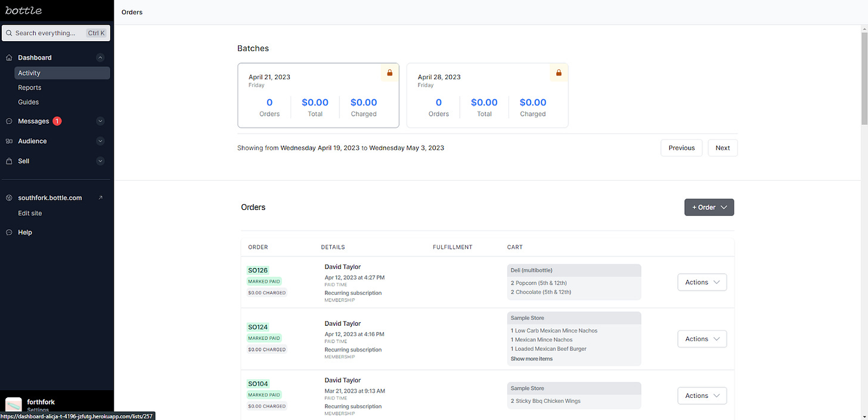The height and width of the screenshot is (420, 868).
Task: Click the search magnifier icon
Action: [x=10, y=33]
